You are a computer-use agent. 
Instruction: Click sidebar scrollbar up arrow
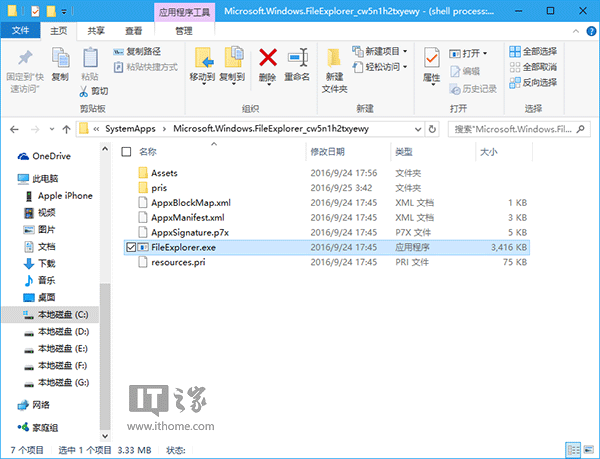105,149
